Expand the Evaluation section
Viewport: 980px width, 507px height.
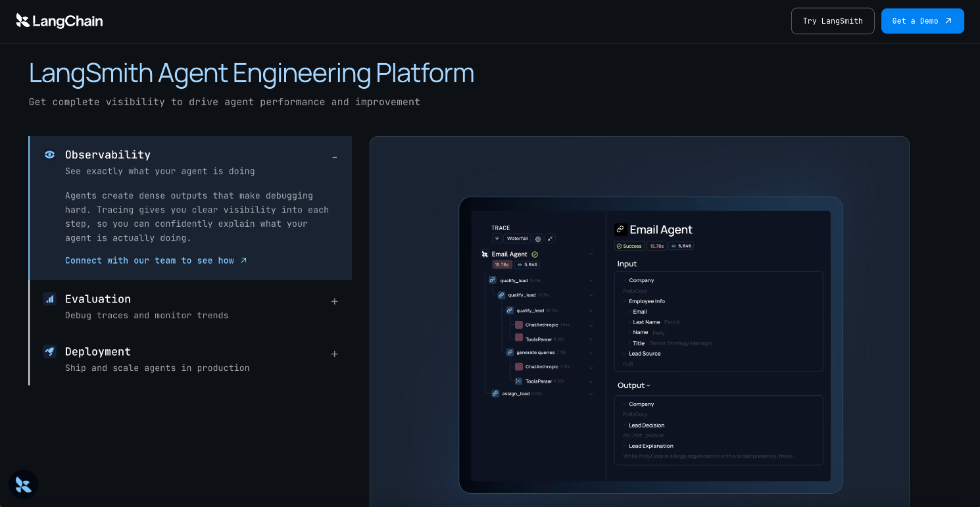(335, 301)
